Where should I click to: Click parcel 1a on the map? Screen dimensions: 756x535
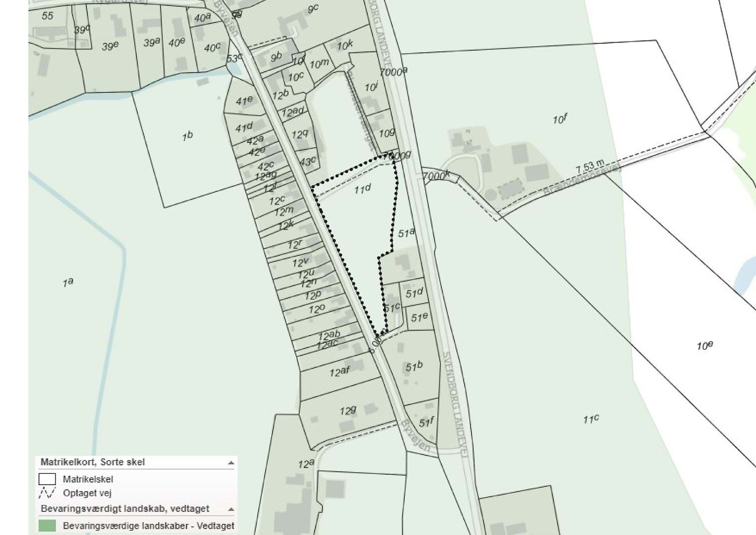(x=68, y=283)
